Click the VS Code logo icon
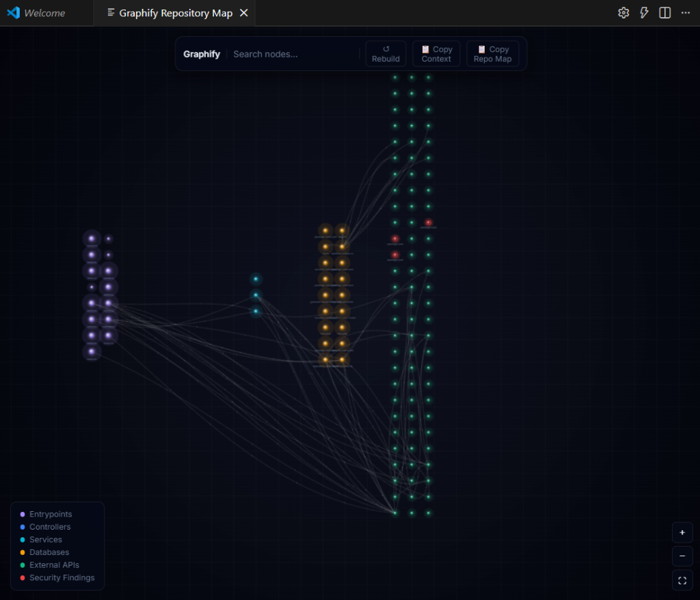This screenshot has width=700, height=600. (14, 13)
